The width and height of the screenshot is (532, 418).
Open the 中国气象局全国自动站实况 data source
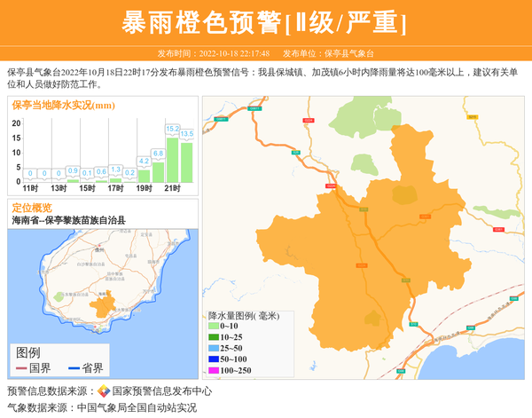pos(137,408)
